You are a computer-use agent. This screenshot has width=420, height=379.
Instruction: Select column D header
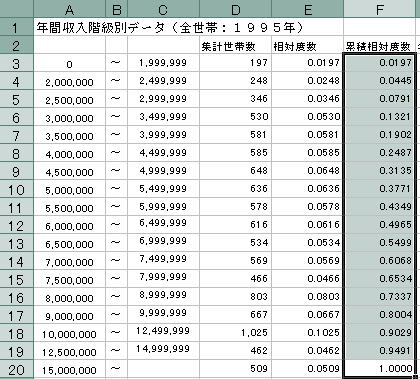click(x=235, y=9)
